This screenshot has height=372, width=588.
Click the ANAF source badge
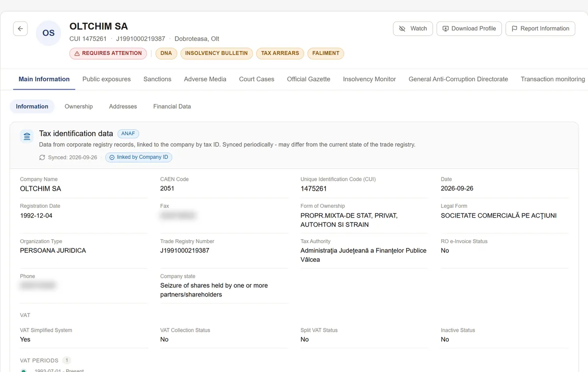click(x=128, y=133)
